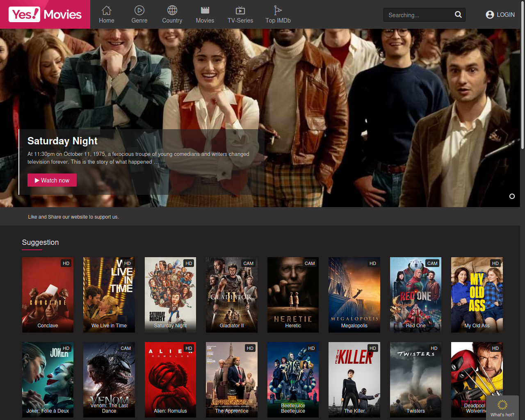
Task: Open the Heretic movie poster
Action: point(293,295)
